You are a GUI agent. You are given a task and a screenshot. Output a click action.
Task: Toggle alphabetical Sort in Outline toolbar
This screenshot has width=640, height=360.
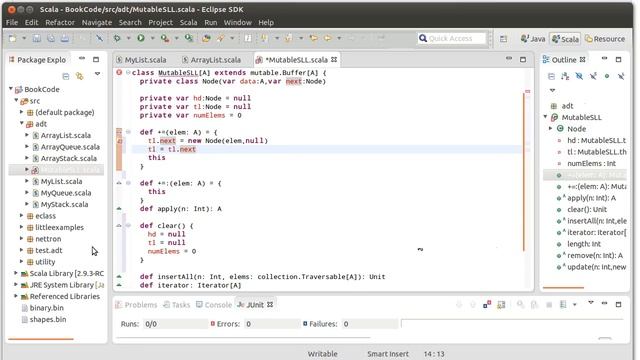pos(565,76)
